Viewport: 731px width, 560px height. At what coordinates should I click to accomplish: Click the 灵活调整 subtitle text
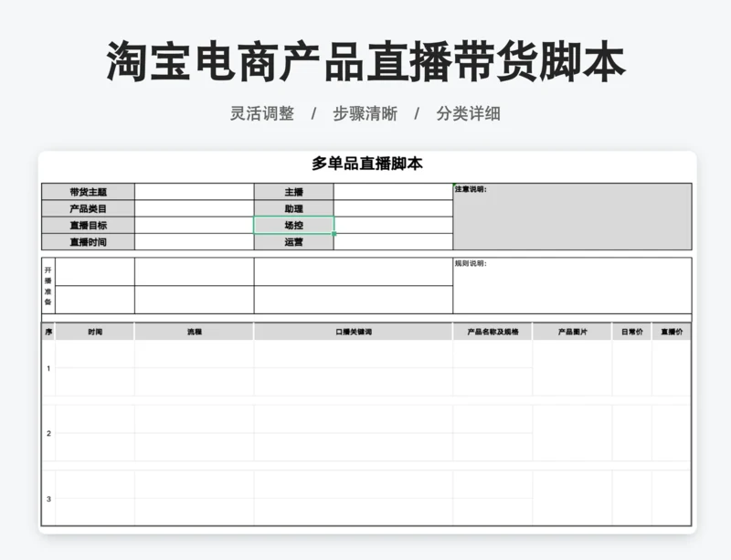point(262,113)
